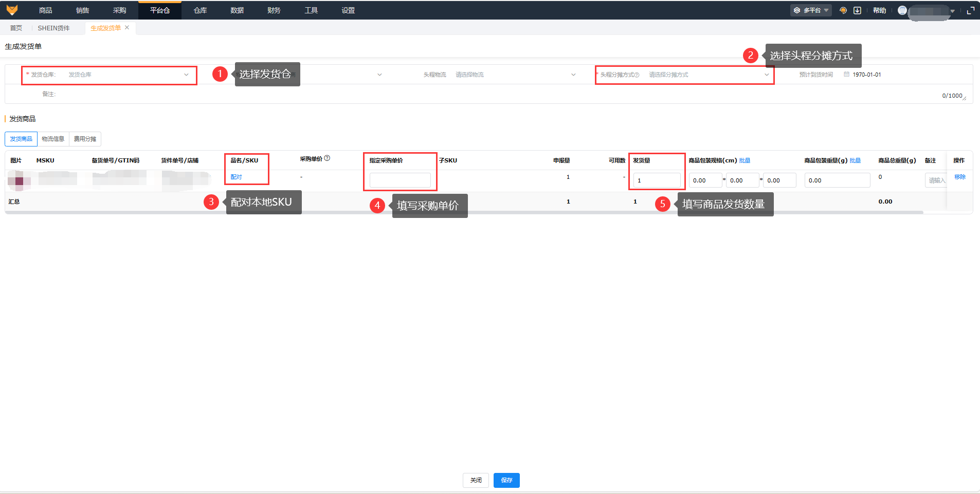
Task: Open the download center icon
Action: [857, 10]
